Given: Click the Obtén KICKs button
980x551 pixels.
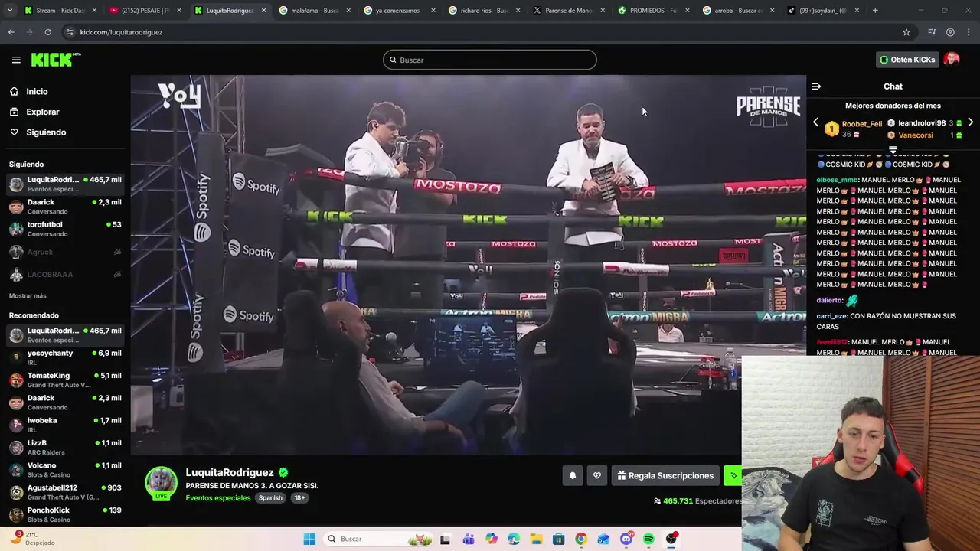Looking at the screenshot, I should [x=907, y=60].
